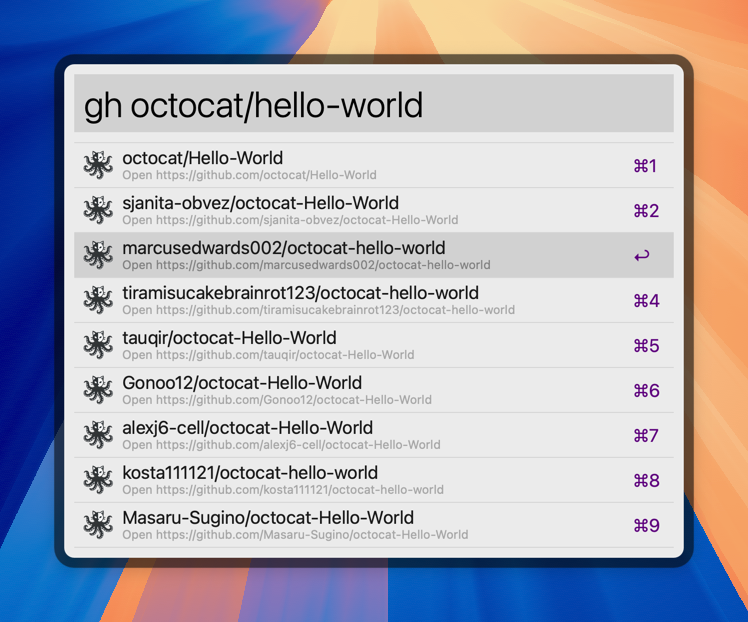Click the octocat icon beside tauqir/octocat-Hello-World

pos(98,345)
